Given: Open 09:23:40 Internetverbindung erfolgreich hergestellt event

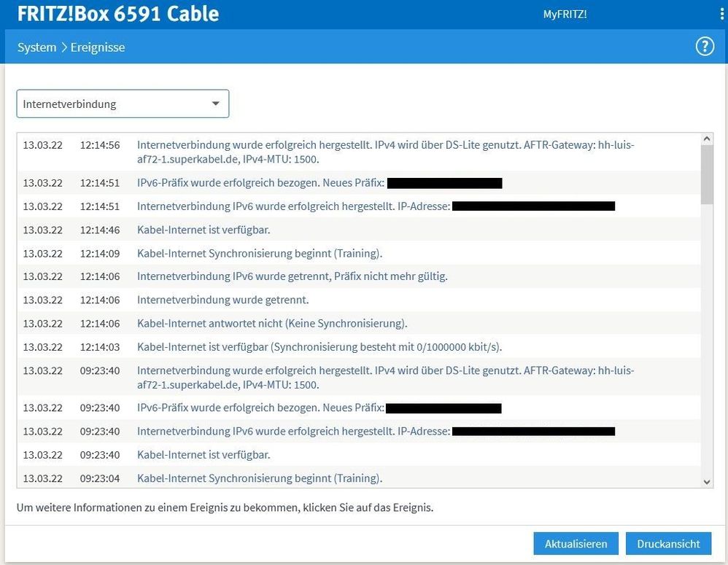Looking at the screenshot, I should [359, 378].
